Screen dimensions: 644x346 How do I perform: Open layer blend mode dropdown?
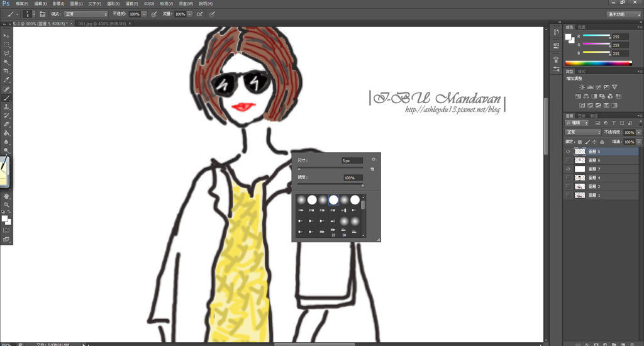[583, 132]
